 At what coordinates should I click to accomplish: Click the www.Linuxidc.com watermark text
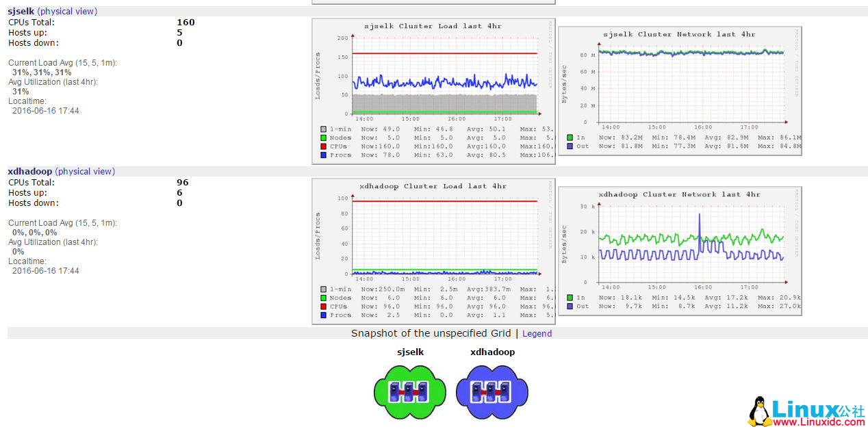819,422
